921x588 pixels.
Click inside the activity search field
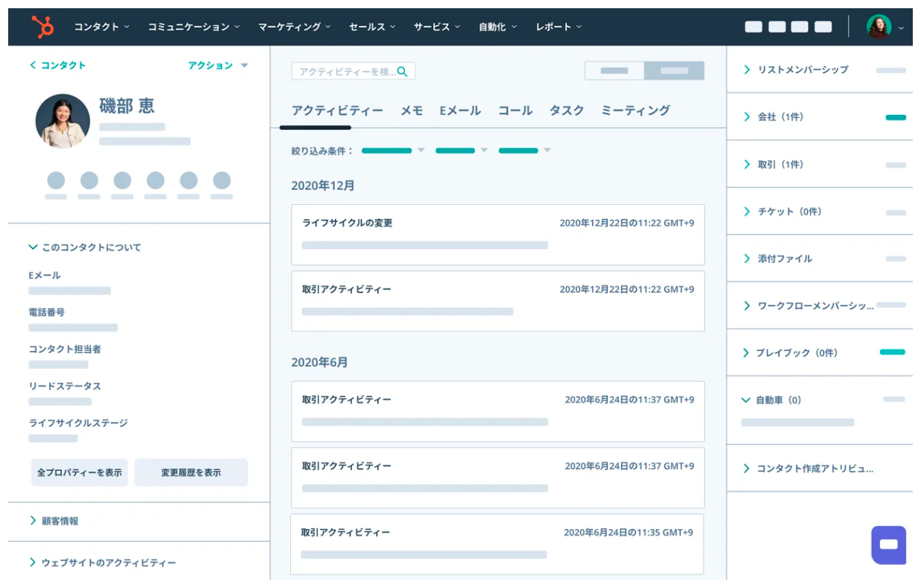(343, 71)
